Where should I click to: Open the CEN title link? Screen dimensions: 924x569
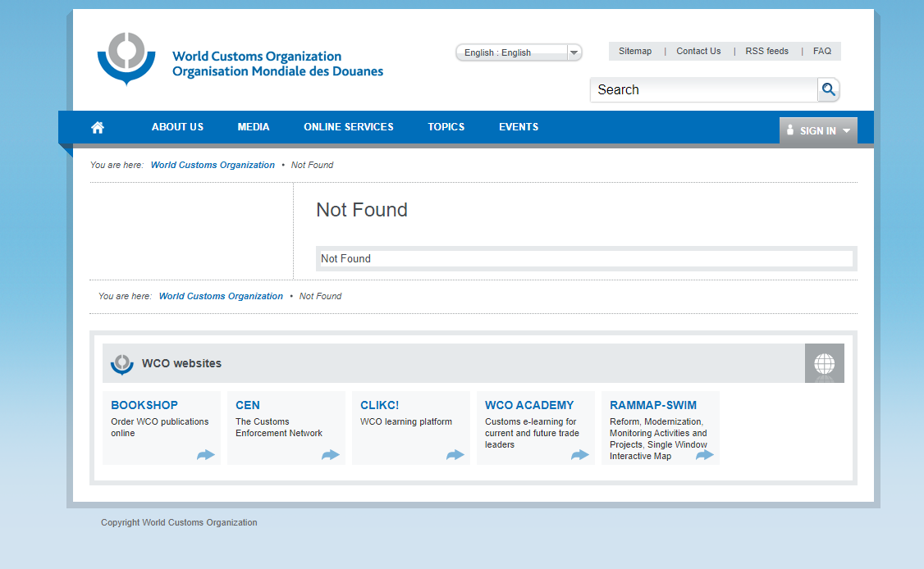[248, 405]
